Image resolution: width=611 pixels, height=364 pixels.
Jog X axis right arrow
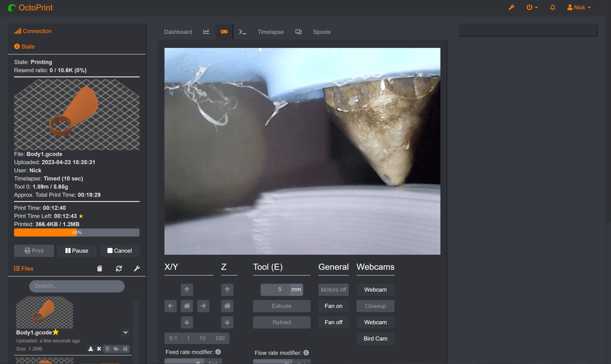pyautogui.click(x=203, y=306)
